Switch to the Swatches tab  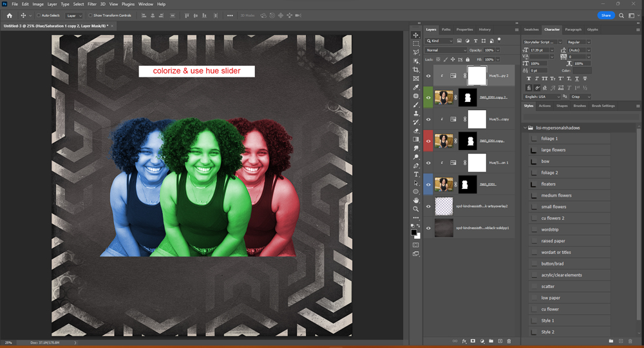pyautogui.click(x=531, y=30)
